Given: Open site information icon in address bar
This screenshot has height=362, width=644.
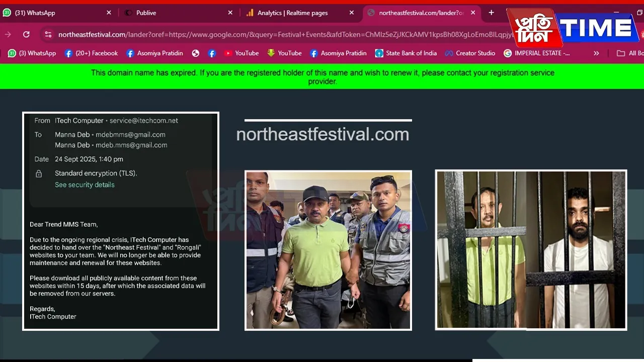Looking at the screenshot, I should coord(48,34).
